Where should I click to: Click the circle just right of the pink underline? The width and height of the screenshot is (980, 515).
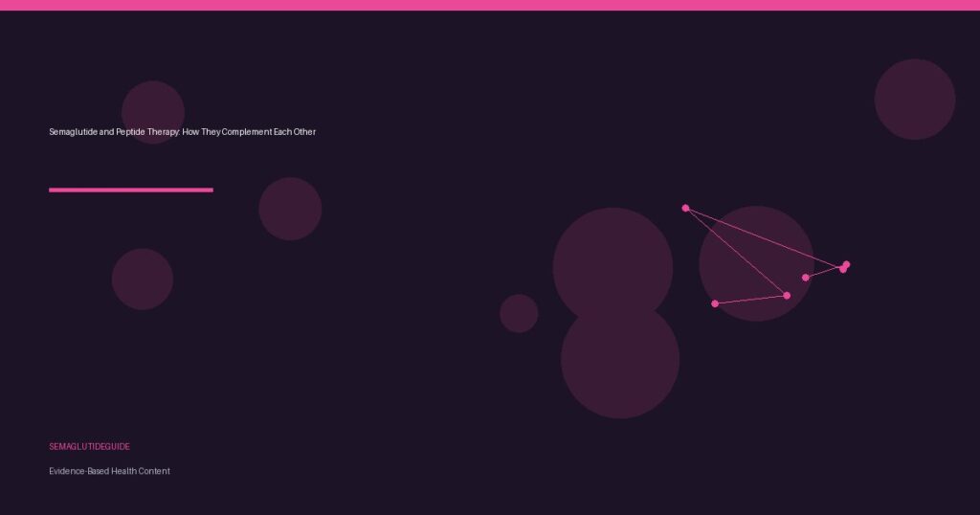pos(290,209)
